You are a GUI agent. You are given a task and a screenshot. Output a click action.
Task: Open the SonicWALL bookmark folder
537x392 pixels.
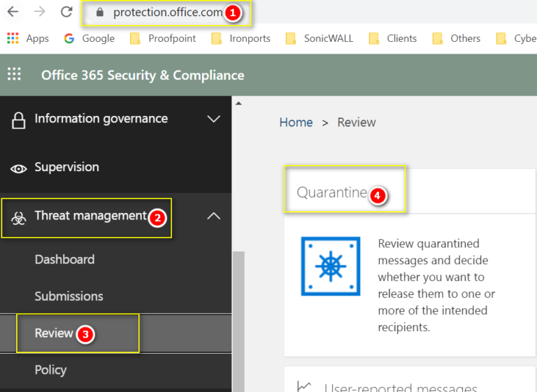319,38
